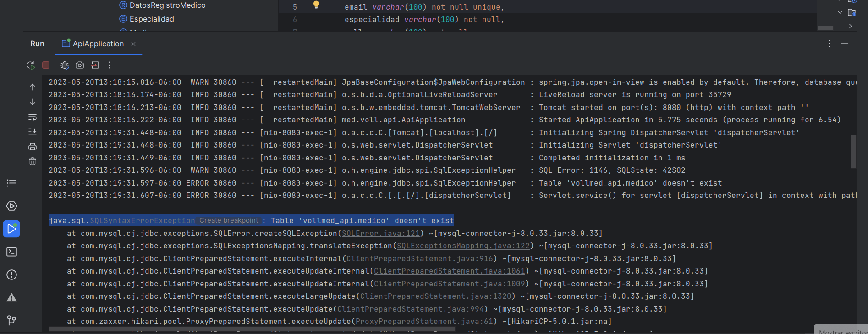Click the console vertical scrollbar thumb
This screenshot has width=868, height=334.
pos(853,151)
